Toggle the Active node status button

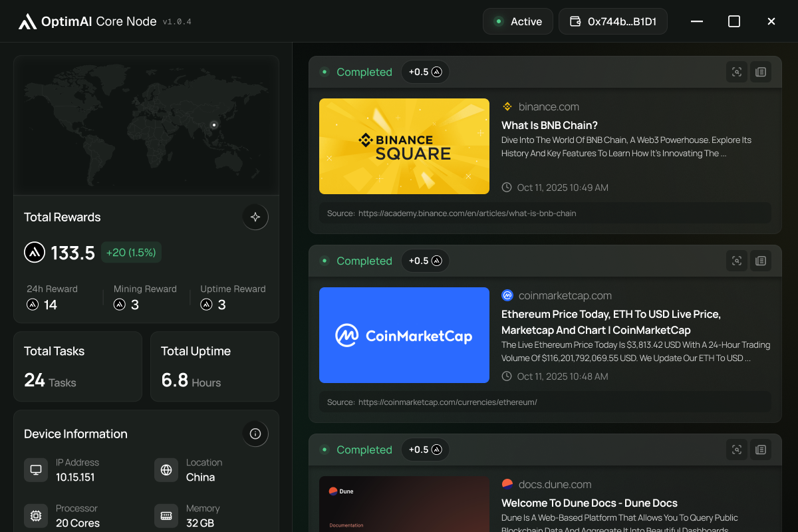coord(518,21)
